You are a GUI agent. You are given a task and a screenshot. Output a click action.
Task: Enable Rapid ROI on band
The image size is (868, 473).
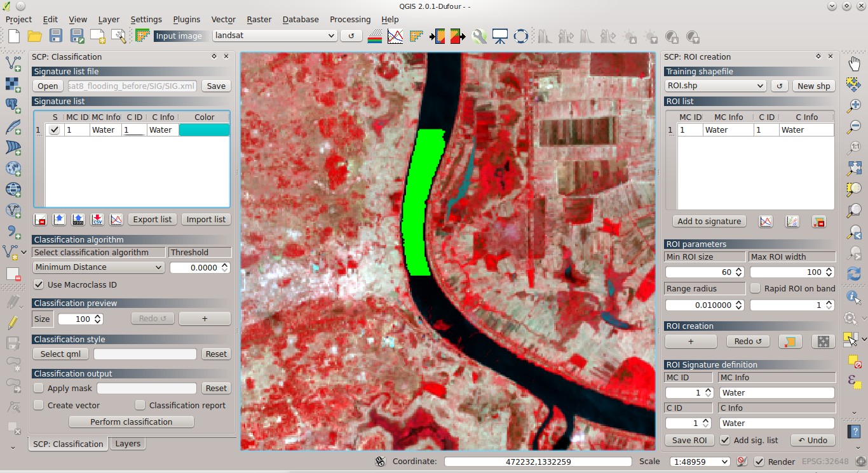click(755, 288)
